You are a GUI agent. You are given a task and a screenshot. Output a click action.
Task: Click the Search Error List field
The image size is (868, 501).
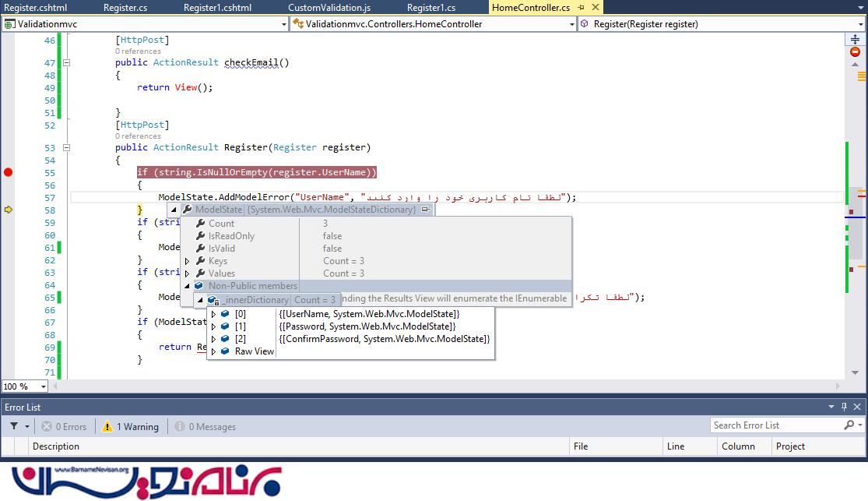775,425
